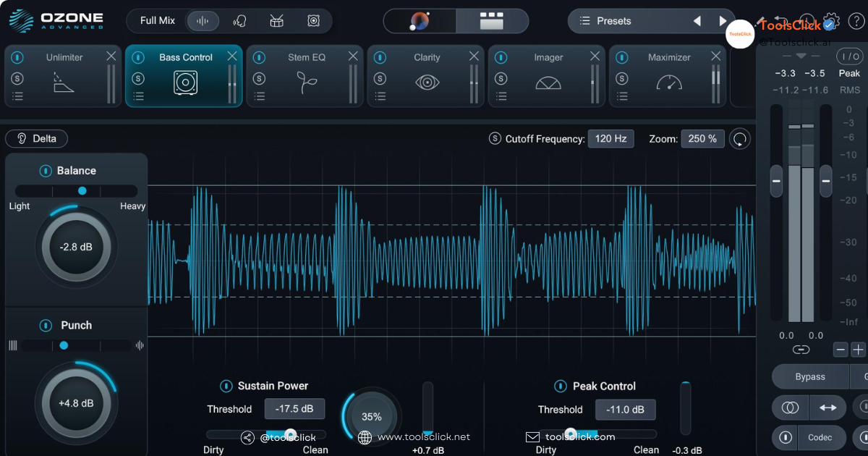Remove the Clarity module
868x456 pixels.
point(473,56)
